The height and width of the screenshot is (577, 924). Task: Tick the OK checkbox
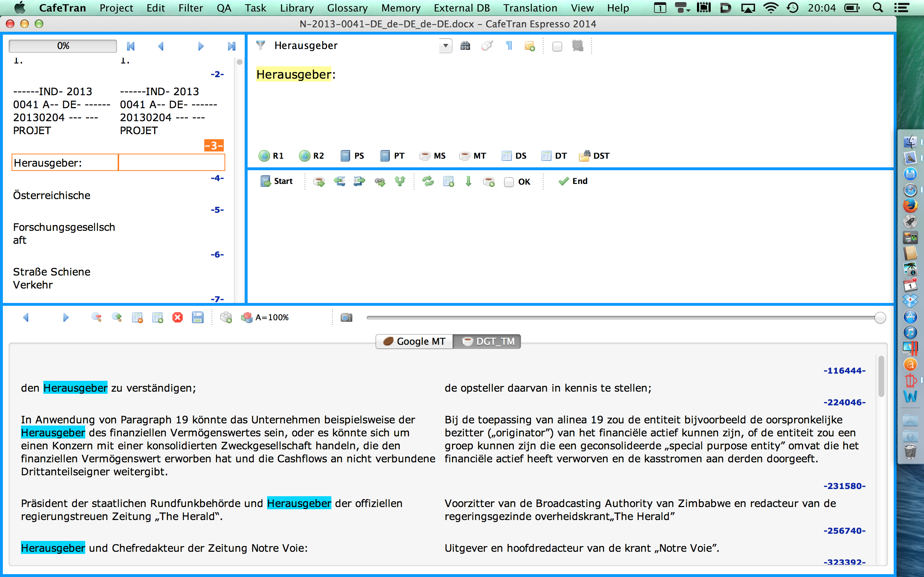[x=509, y=182]
